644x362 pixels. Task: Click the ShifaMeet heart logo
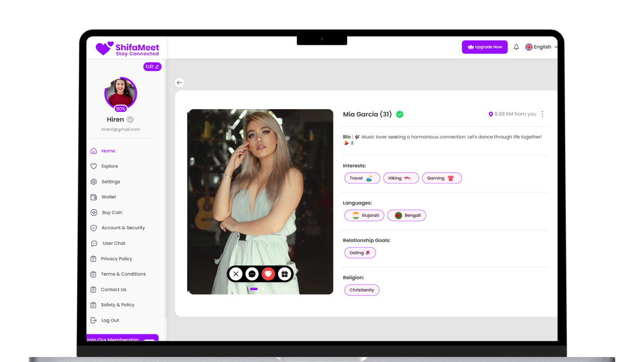pyautogui.click(x=104, y=48)
